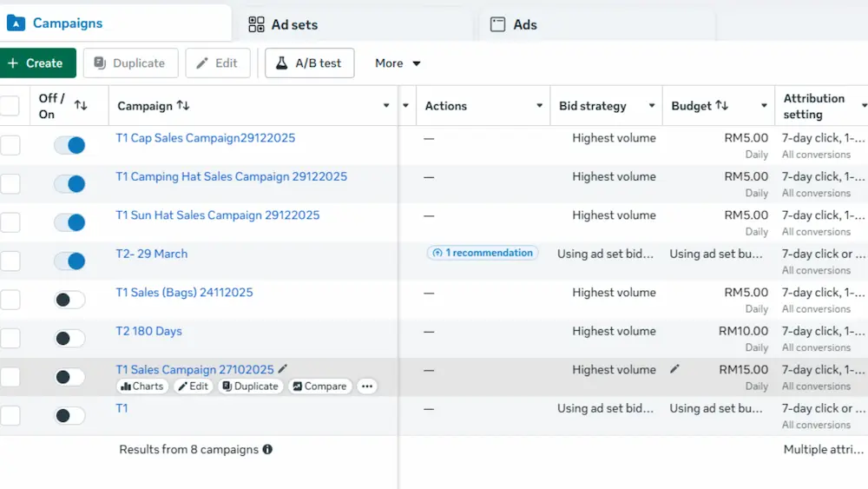The height and width of the screenshot is (489, 868).
Task: Open T1 Cap Sales Campaign29122025 link
Action: (x=206, y=138)
